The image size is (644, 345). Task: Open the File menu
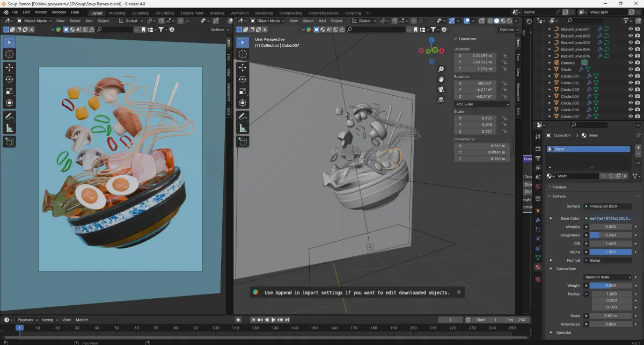(14, 12)
